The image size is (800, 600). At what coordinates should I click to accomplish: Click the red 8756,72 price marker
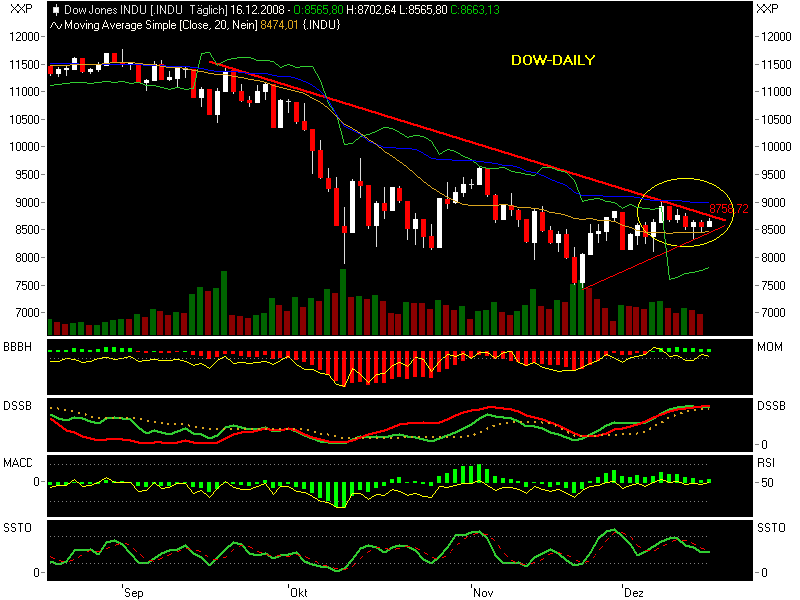coord(728,208)
